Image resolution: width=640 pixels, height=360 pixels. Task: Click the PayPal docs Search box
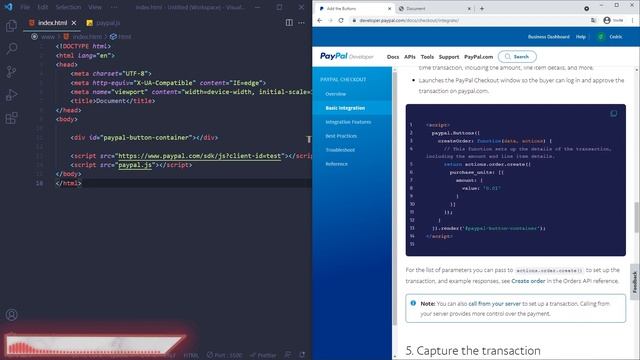[517, 57]
